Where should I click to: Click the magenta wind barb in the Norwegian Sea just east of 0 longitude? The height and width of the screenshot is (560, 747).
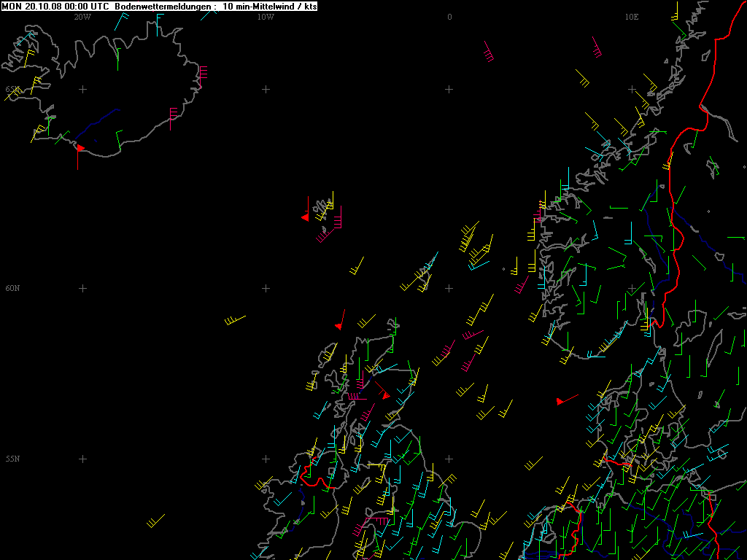point(489,52)
